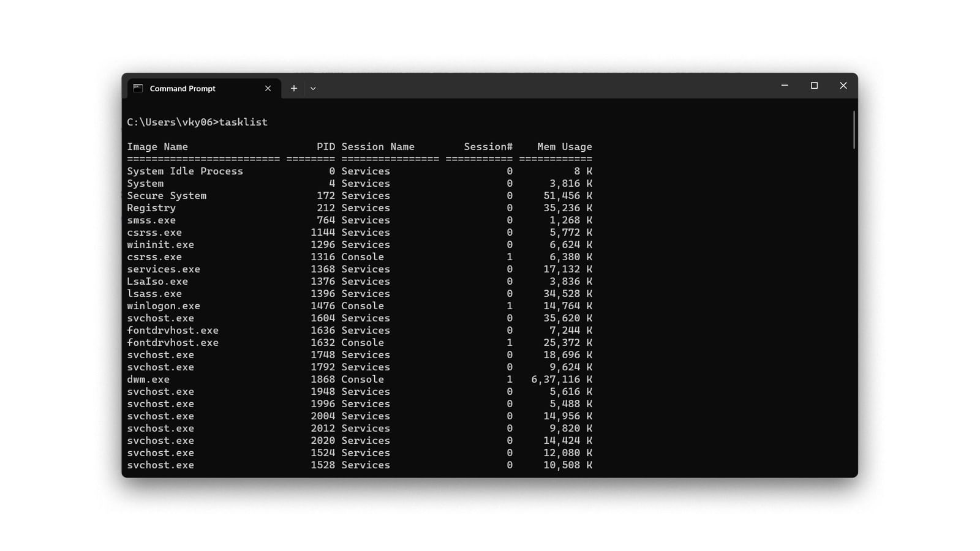
Task: Click the System Idle Process row
Action: point(185,171)
